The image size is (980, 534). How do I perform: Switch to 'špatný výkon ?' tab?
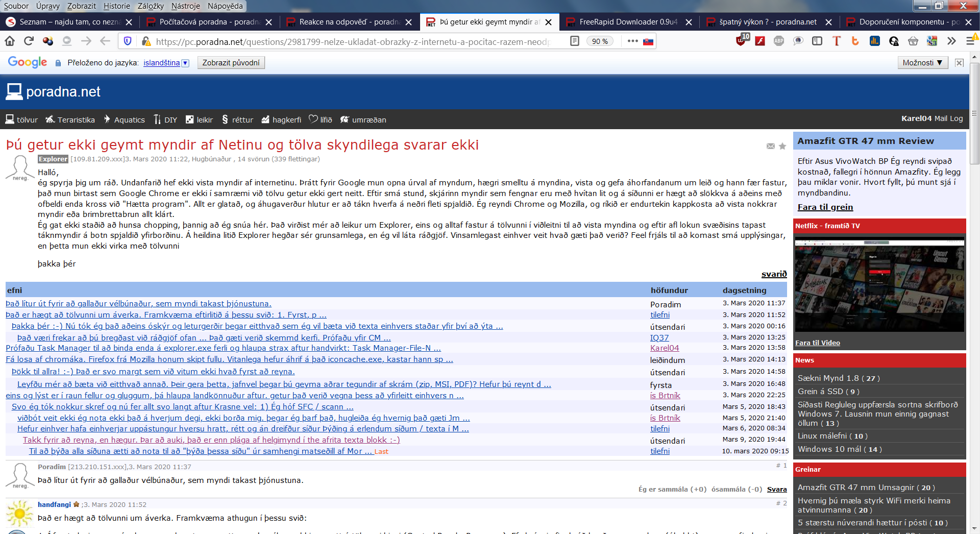click(x=769, y=22)
